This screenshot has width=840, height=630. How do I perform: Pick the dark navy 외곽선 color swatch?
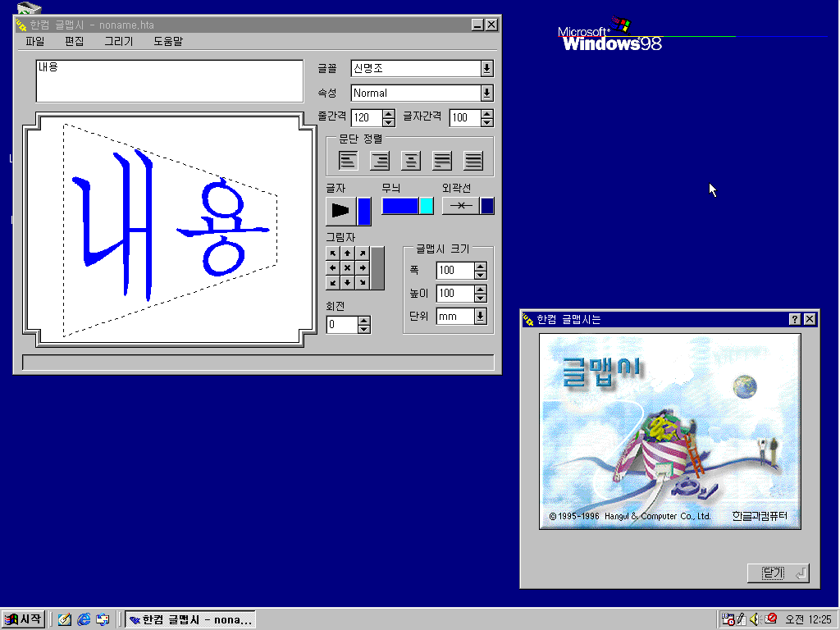pos(487,206)
